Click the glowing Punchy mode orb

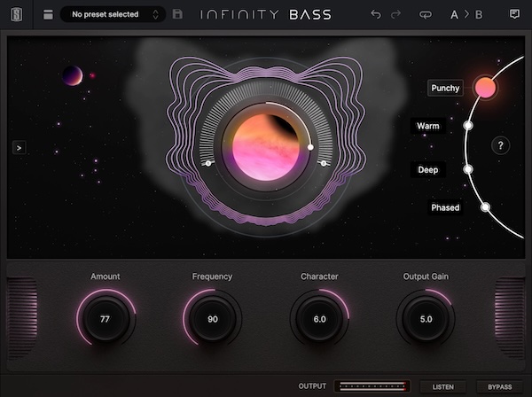click(x=486, y=88)
